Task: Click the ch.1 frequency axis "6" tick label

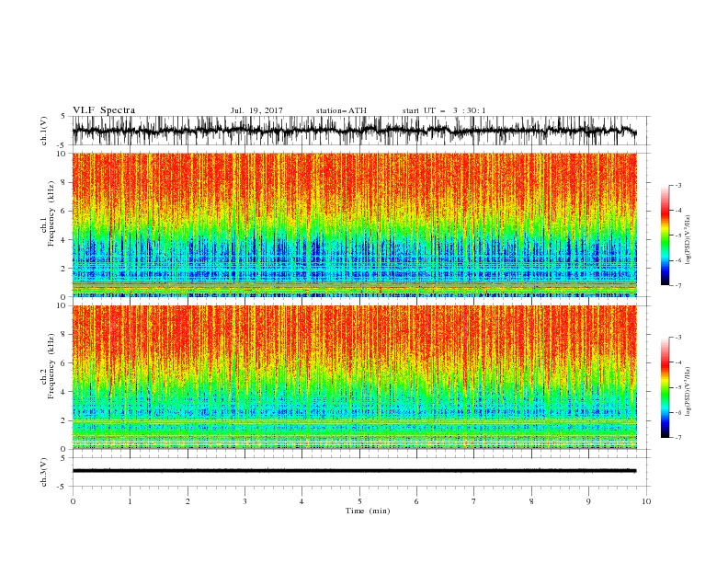Action: pyautogui.click(x=64, y=212)
